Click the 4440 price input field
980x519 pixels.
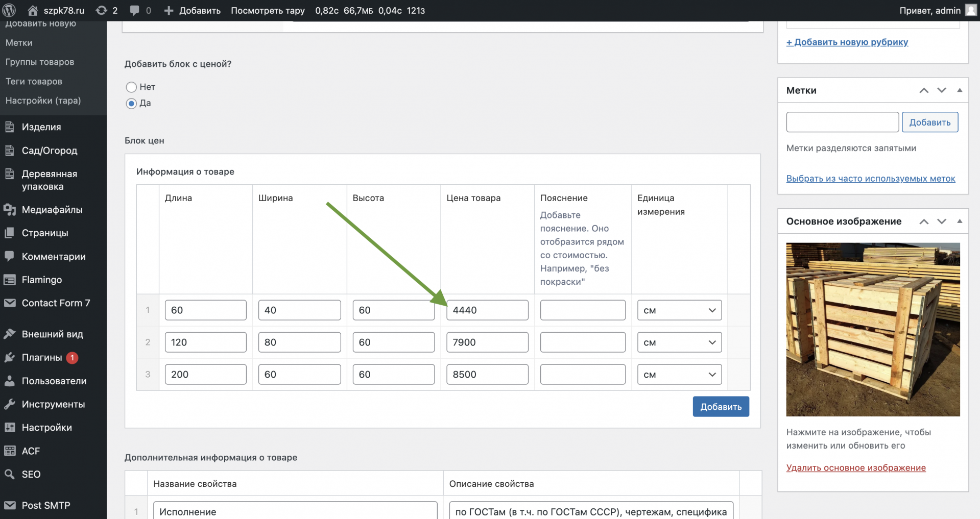click(x=487, y=310)
